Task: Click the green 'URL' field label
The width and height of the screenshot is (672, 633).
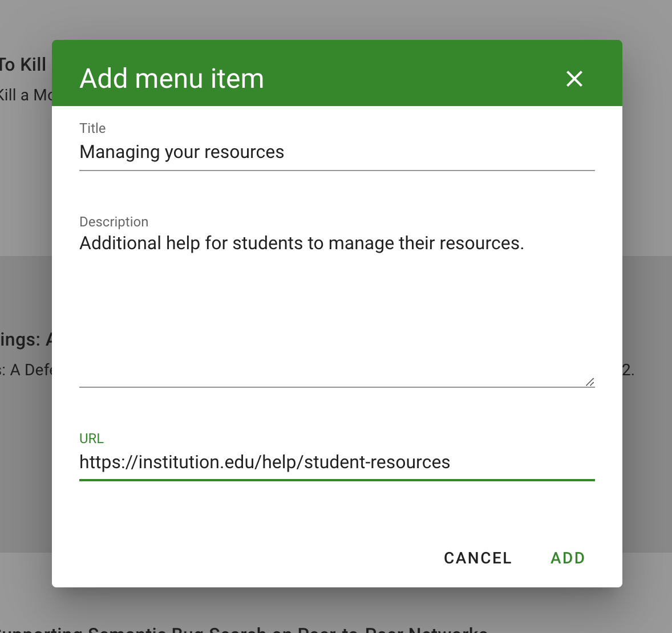Action: [91, 439]
